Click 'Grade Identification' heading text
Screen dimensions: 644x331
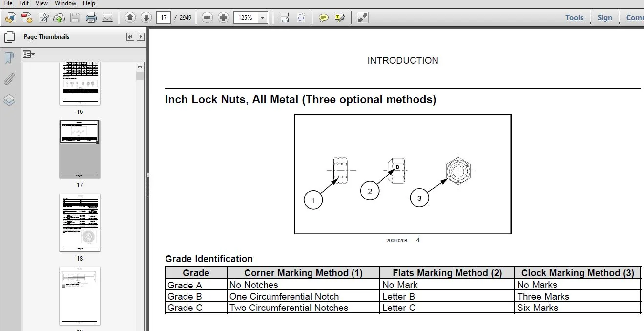[x=209, y=259]
